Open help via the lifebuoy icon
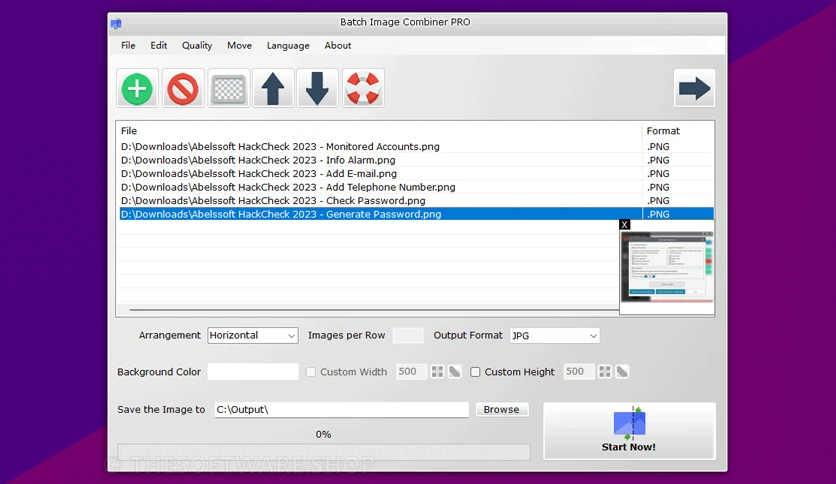 (x=363, y=88)
